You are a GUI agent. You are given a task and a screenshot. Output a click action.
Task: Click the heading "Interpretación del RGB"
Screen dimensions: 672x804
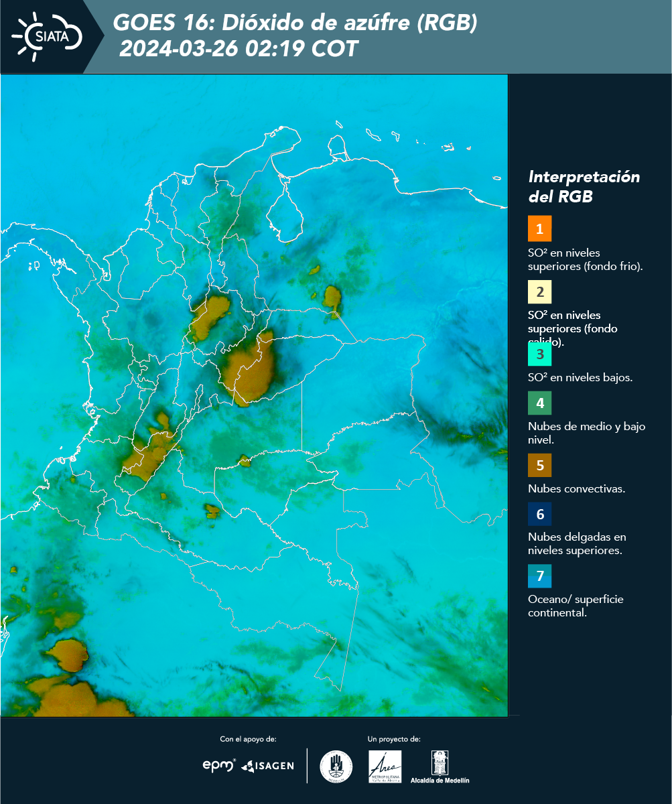point(584,186)
